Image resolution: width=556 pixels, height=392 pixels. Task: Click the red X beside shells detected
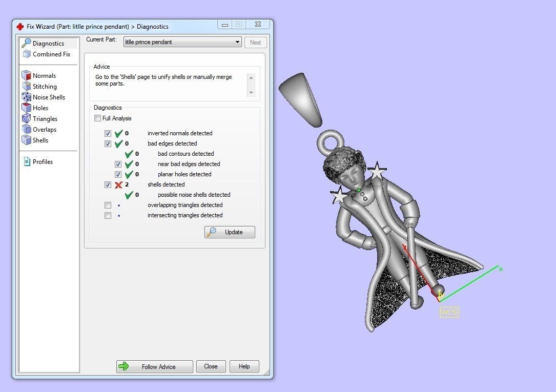point(118,184)
